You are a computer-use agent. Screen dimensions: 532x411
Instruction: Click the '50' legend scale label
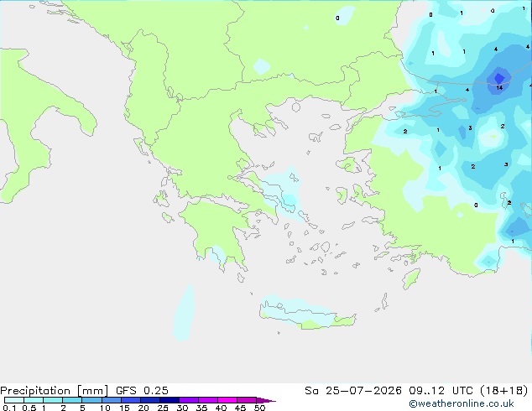[x=259, y=408]
